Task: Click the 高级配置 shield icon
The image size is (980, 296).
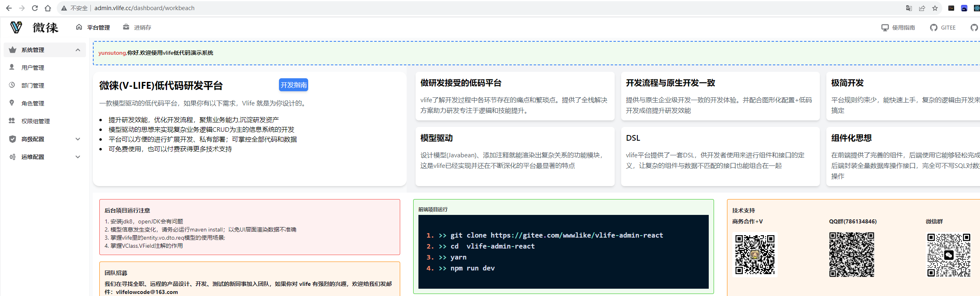Action: point(13,139)
